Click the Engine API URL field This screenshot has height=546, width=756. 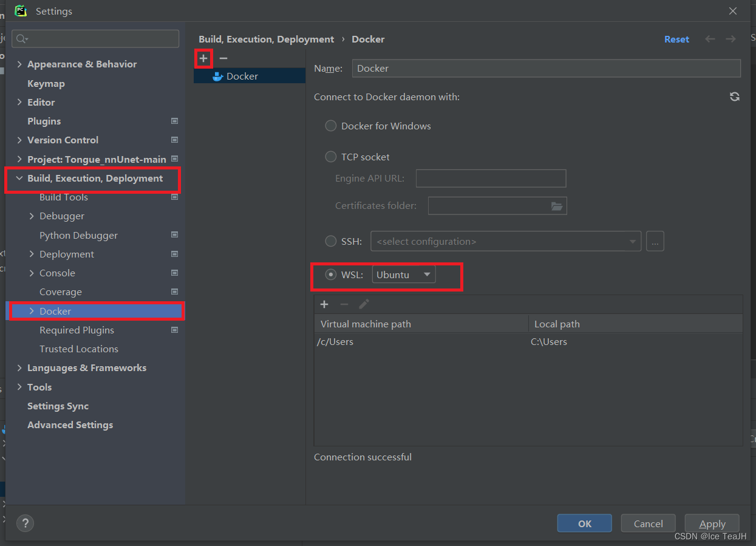pyautogui.click(x=491, y=179)
